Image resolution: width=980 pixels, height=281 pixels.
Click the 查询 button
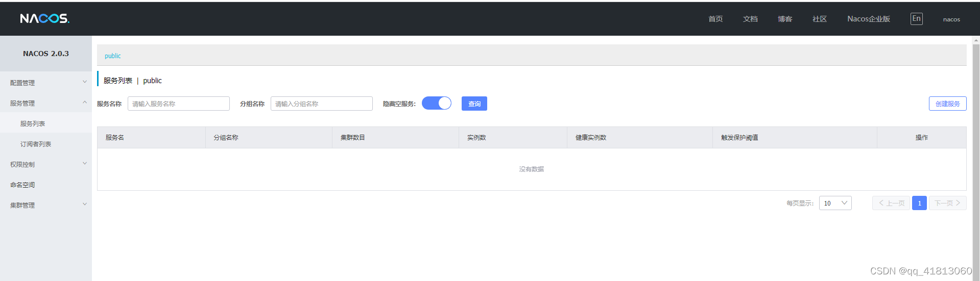[474, 104]
